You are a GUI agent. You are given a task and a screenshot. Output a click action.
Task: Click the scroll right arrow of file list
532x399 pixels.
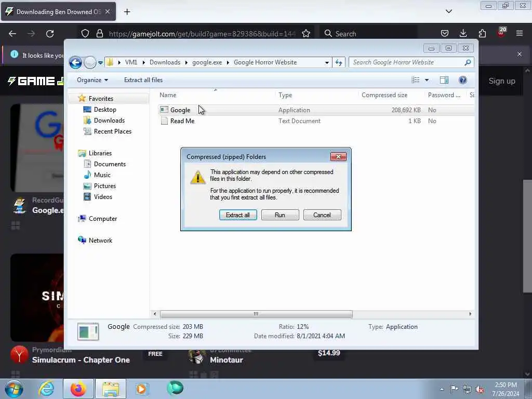point(470,314)
